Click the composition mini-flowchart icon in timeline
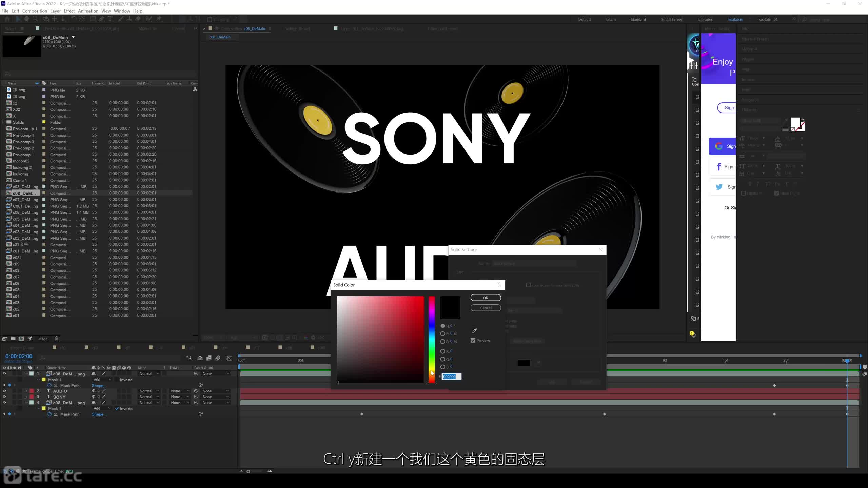 pos(189,358)
